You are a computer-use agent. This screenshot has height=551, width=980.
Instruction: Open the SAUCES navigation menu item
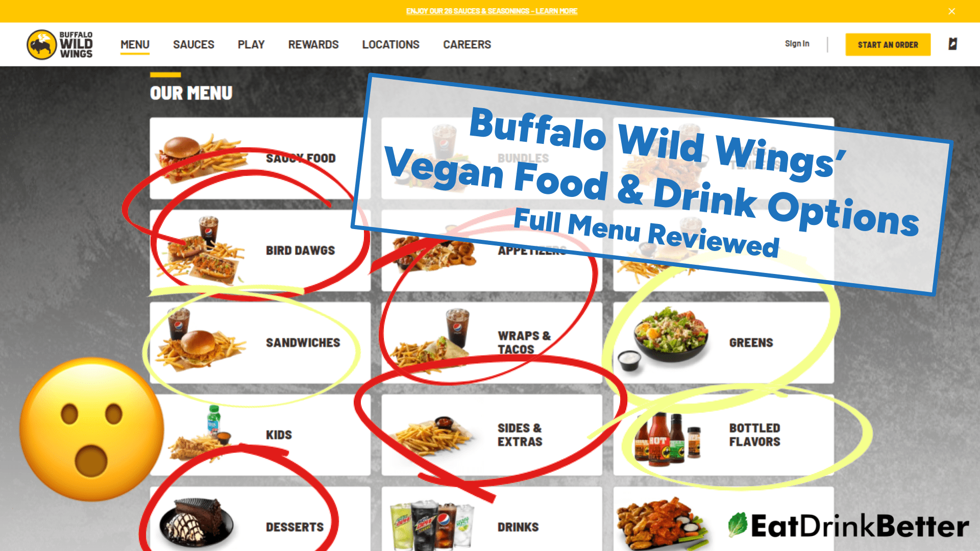click(194, 44)
